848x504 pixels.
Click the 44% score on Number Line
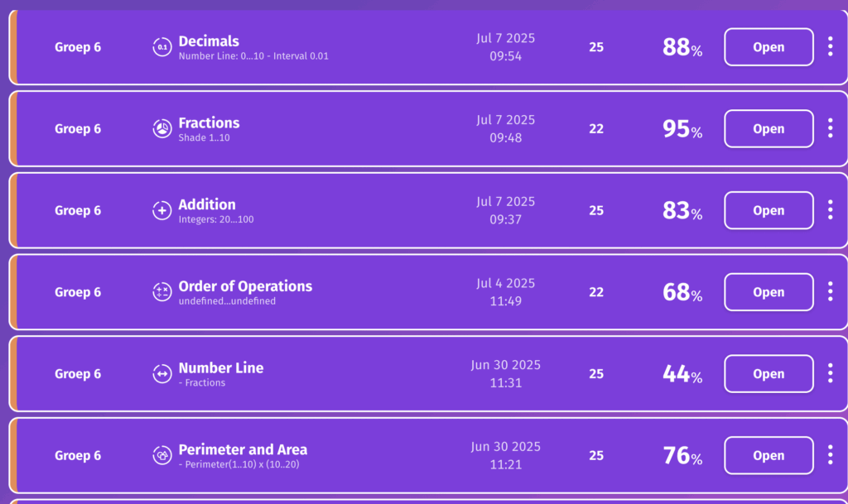[682, 375]
